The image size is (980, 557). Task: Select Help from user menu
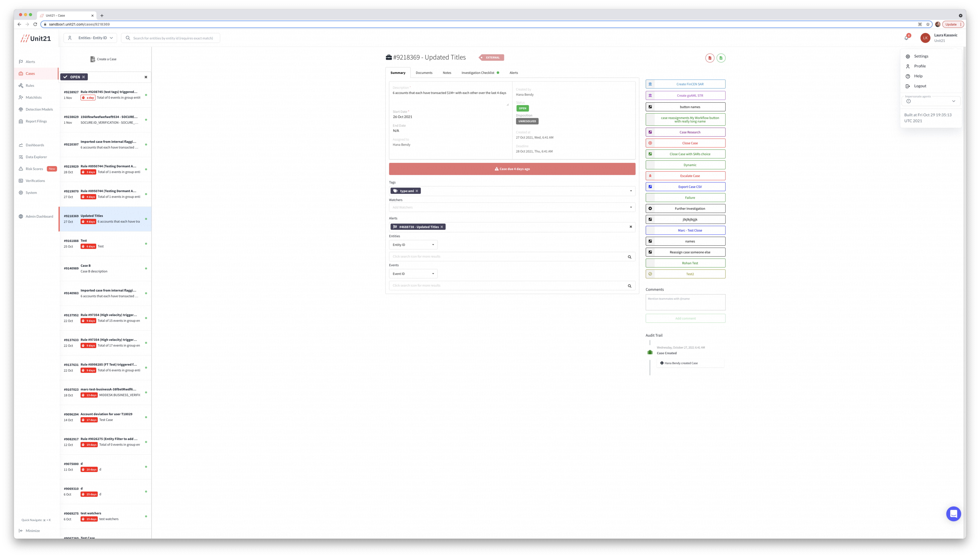pos(918,76)
